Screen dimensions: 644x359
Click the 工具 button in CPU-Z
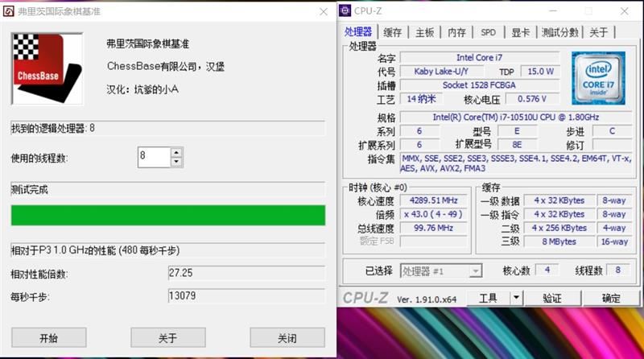tap(489, 298)
